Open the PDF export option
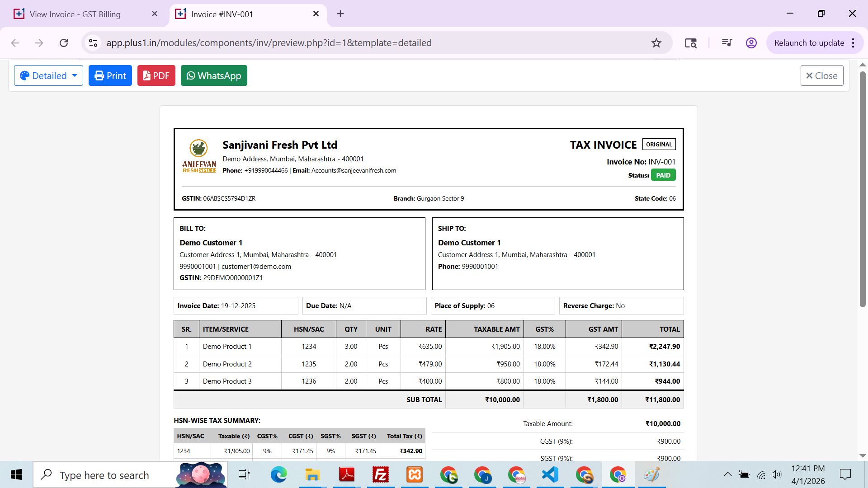868x488 pixels. (x=156, y=75)
